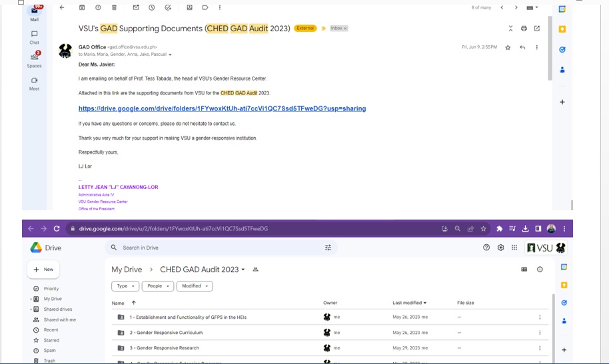Viewport: 609px width, 364px height.
Task: Open the Type filter dropdown
Action: point(125,286)
